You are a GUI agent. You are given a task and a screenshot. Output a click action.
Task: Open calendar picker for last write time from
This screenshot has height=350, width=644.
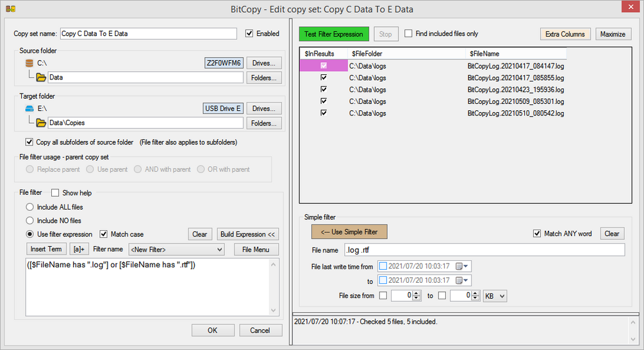pyautogui.click(x=462, y=266)
